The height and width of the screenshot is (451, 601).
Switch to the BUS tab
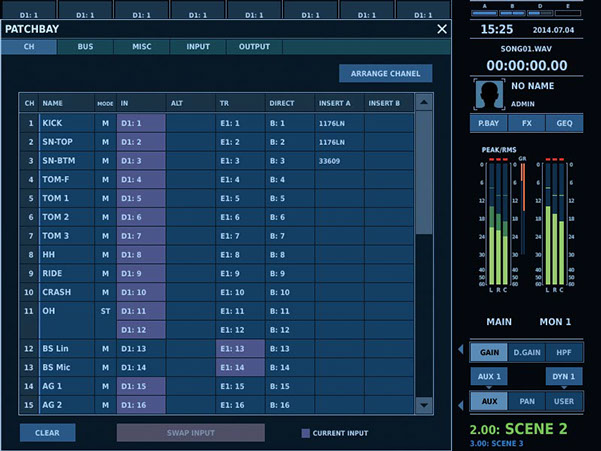pos(85,47)
